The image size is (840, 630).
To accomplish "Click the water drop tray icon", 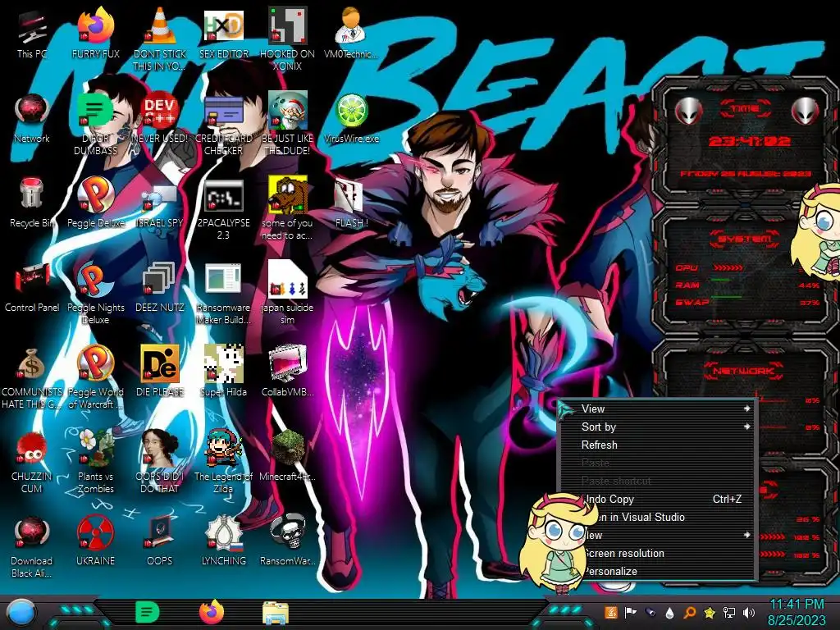I will pyautogui.click(x=669, y=613).
